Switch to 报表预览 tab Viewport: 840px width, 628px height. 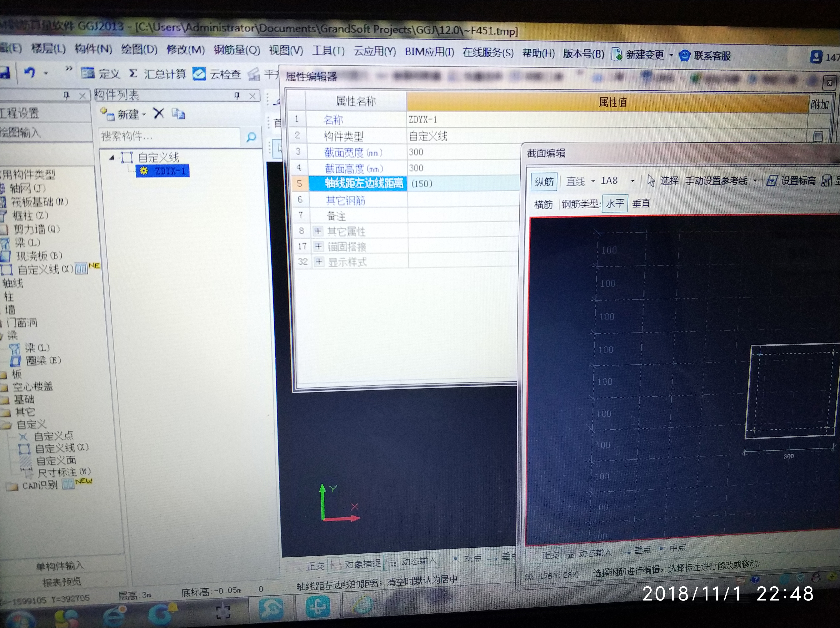(x=61, y=582)
